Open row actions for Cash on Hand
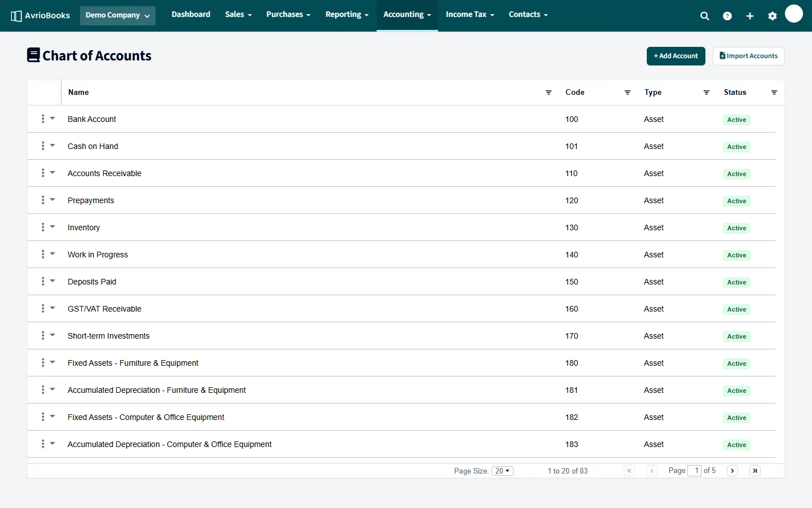812x508 pixels. click(47, 146)
